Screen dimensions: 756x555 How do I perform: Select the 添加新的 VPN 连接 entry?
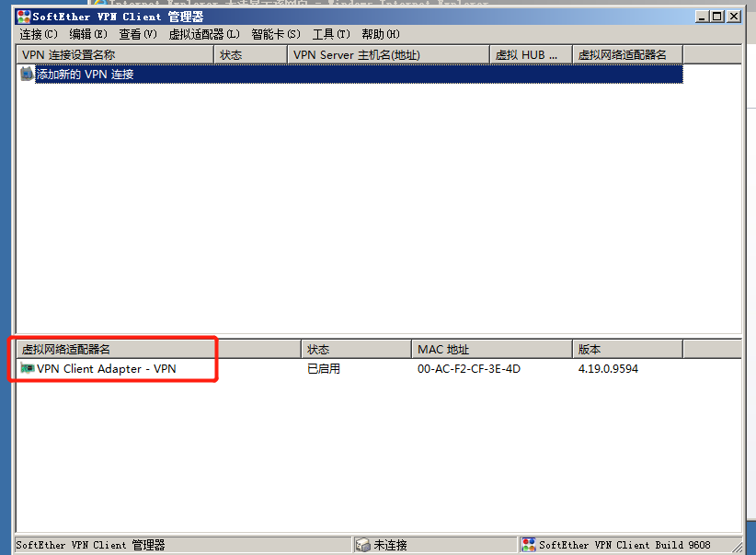[x=85, y=74]
